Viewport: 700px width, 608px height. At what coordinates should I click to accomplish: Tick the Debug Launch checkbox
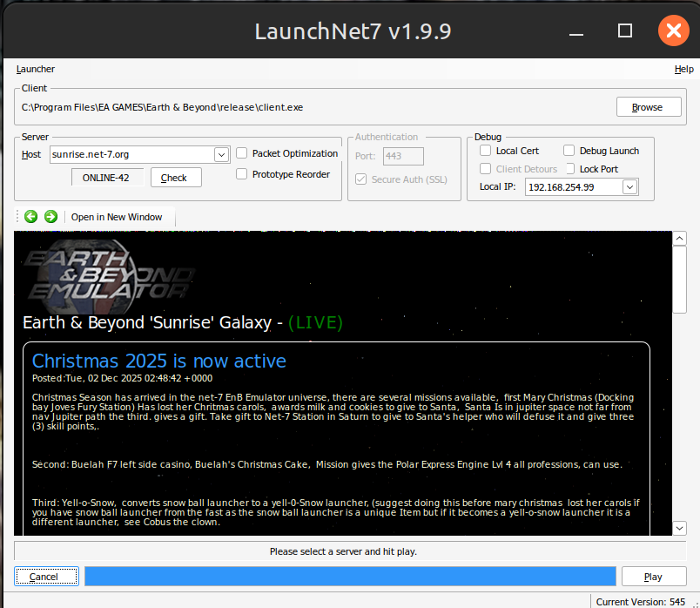coord(569,151)
